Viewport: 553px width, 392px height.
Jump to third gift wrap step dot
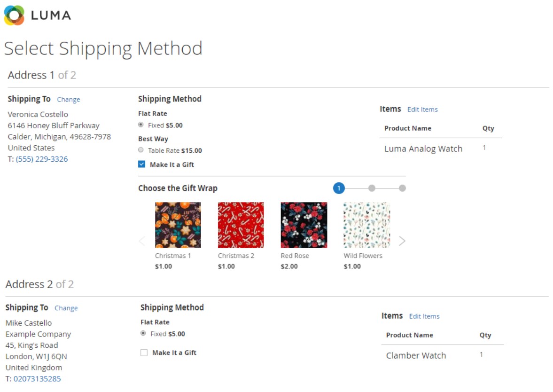[402, 188]
